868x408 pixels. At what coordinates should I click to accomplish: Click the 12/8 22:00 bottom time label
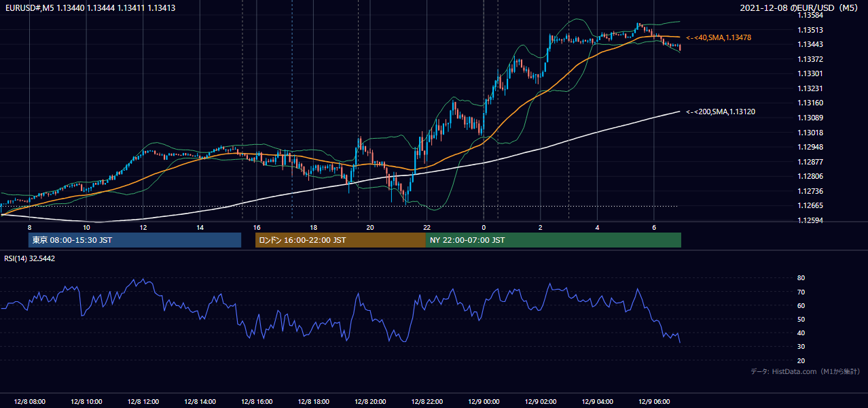coord(427,401)
